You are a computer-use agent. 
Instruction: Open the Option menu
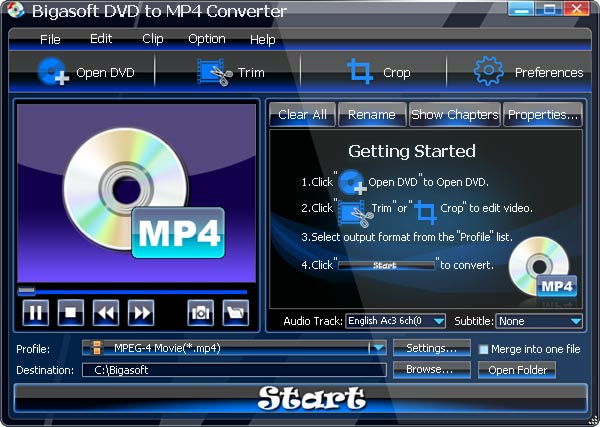207,39
